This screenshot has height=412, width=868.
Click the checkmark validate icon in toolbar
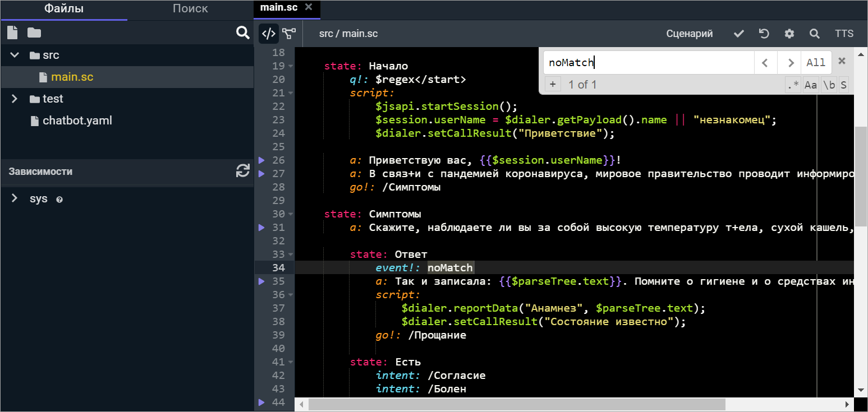click(739, 34)
